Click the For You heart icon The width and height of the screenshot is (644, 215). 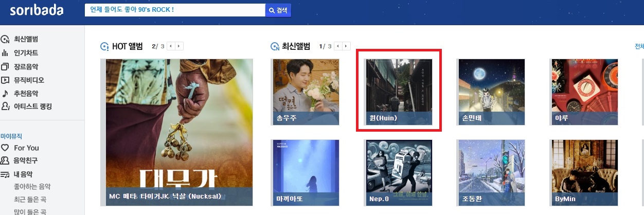click(5, 148)
